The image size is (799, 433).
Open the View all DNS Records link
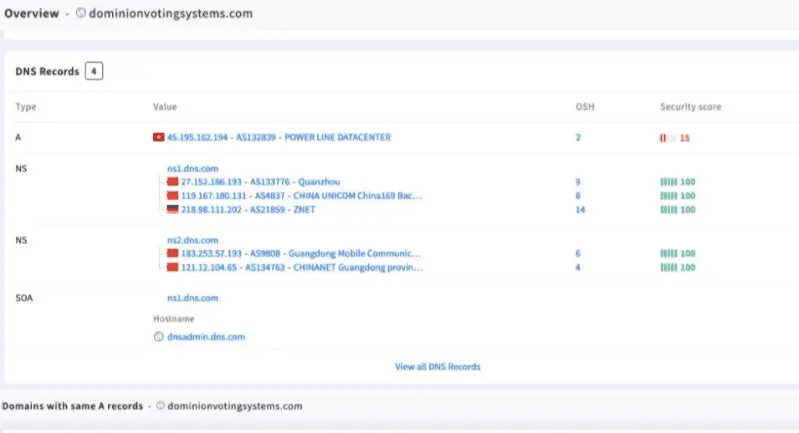(437, 367)
